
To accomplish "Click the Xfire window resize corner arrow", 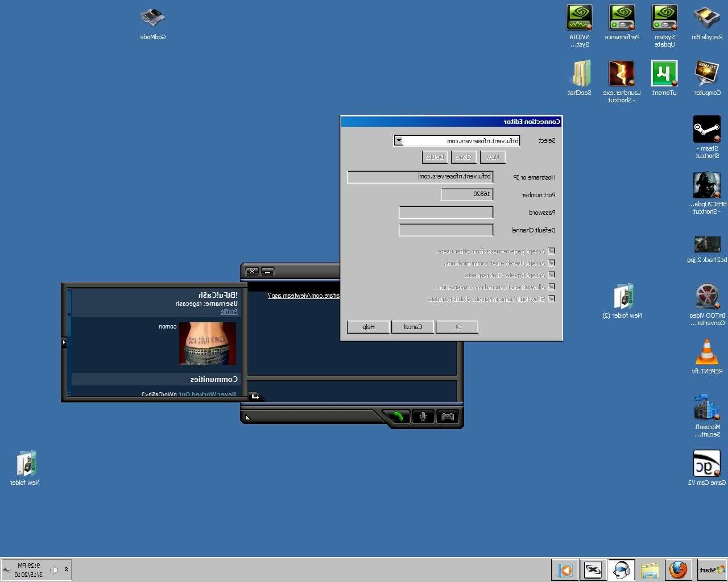I will point(247,418).
